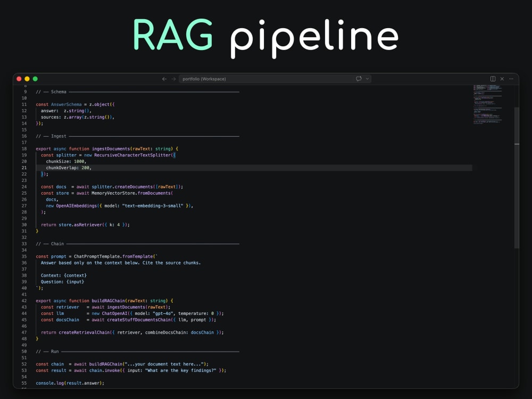The height and width of the screenshot is (399, 532).
Task: Click the yellow minimize window button
Action: pyautogui.click(x=27, y=79)
